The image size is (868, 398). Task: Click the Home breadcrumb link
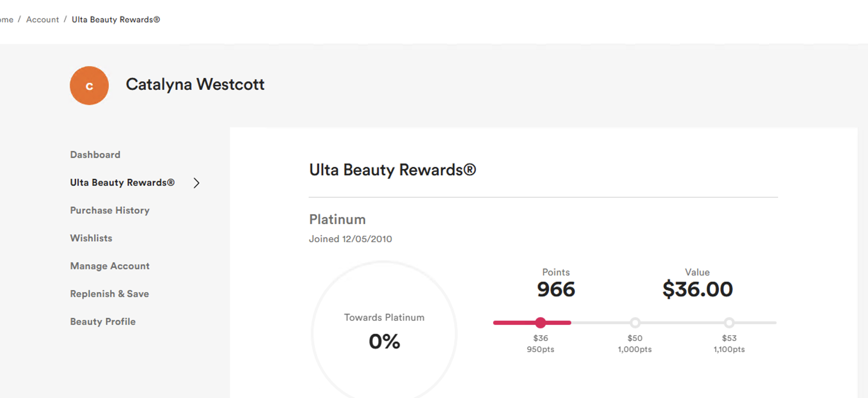[x=6, y=20]
